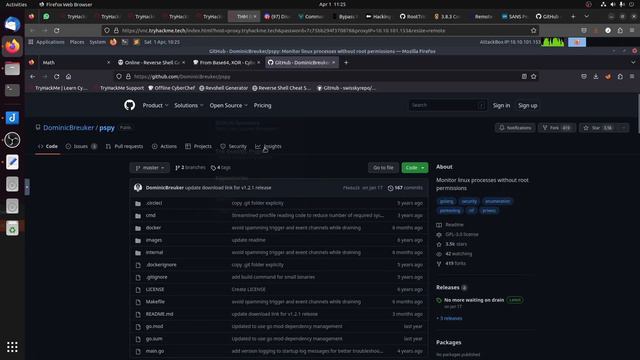Open the LICENSE file

click(x=155, y=289)
